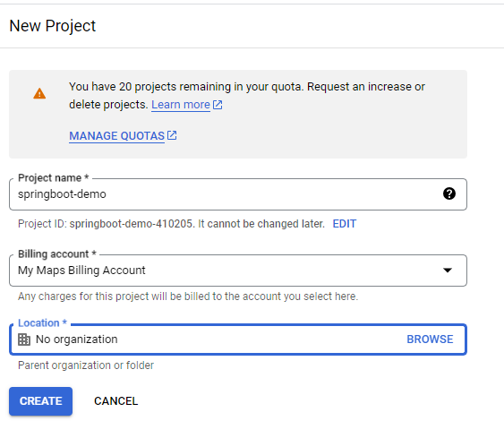Screen dimensions: 504x421
Task: Click the Browse button for Location
Action: point(430,339)
